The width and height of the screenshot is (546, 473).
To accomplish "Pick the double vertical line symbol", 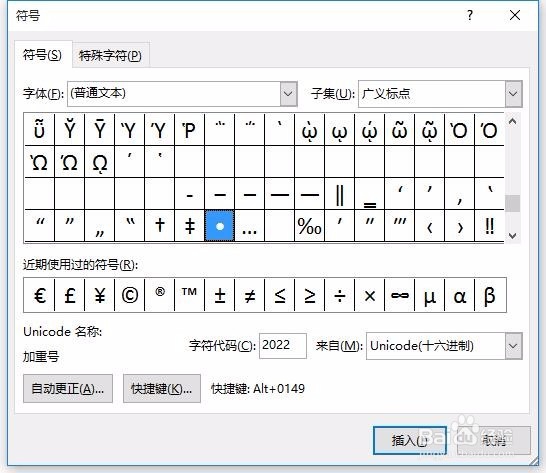I will pyautogui.click(x=339, y=194).
